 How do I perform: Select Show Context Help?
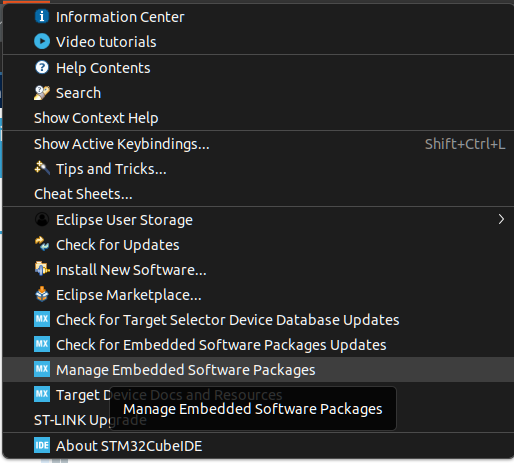(x=258, y=118)
